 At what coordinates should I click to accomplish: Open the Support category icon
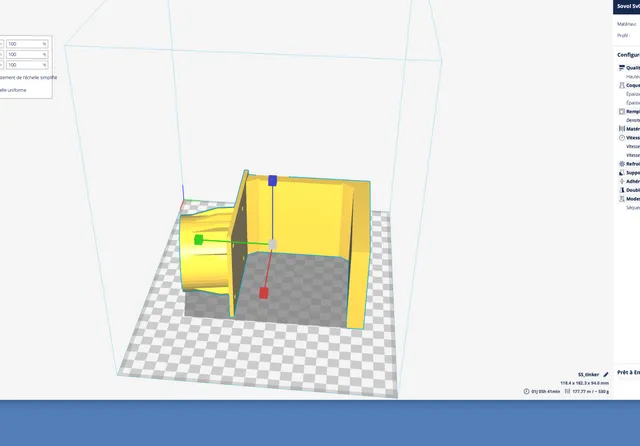pos(622,173)
